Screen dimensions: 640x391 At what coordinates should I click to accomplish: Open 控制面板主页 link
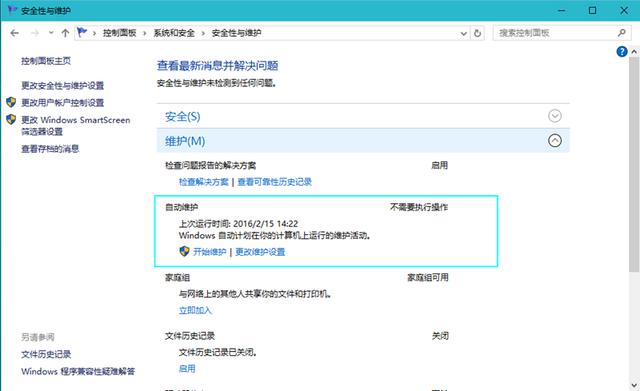click(46, 61)
